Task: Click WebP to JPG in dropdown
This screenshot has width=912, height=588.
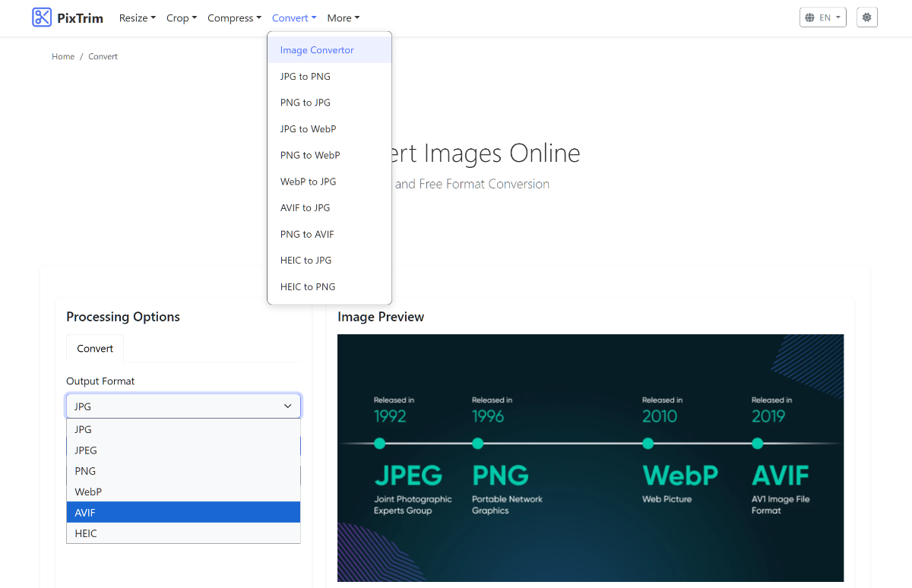Action: pos(308,182)
